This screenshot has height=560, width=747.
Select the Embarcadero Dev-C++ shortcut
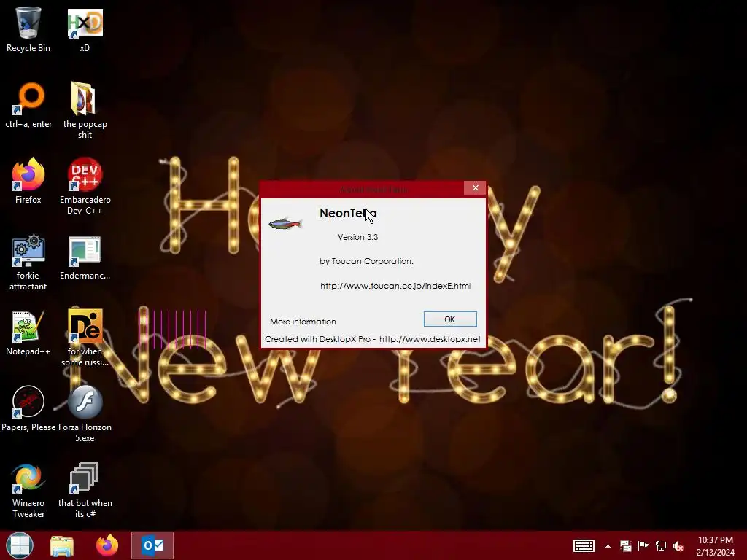point(85,186)
